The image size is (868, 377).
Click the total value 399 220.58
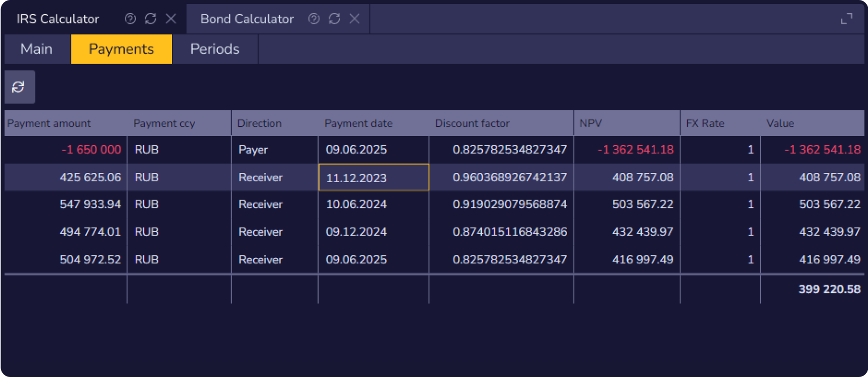[x=829, y=290]
